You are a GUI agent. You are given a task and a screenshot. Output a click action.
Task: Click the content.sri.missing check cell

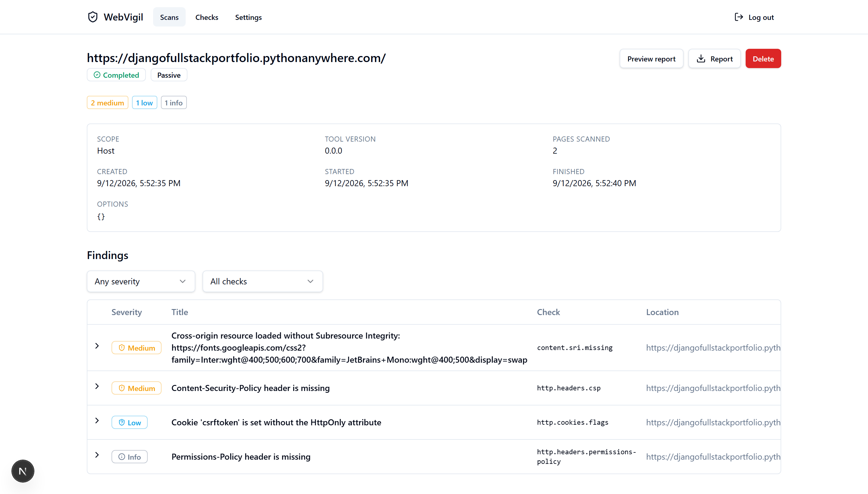coord(575,348)
